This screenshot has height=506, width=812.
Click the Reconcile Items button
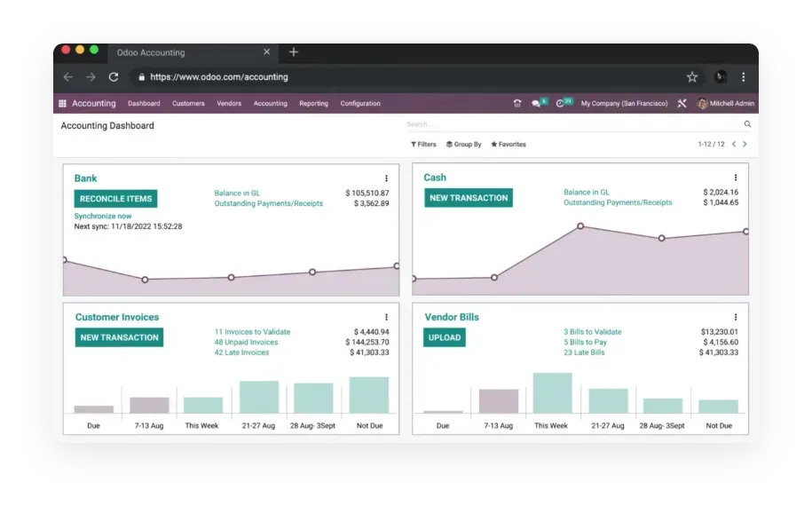tap(115, 199)
